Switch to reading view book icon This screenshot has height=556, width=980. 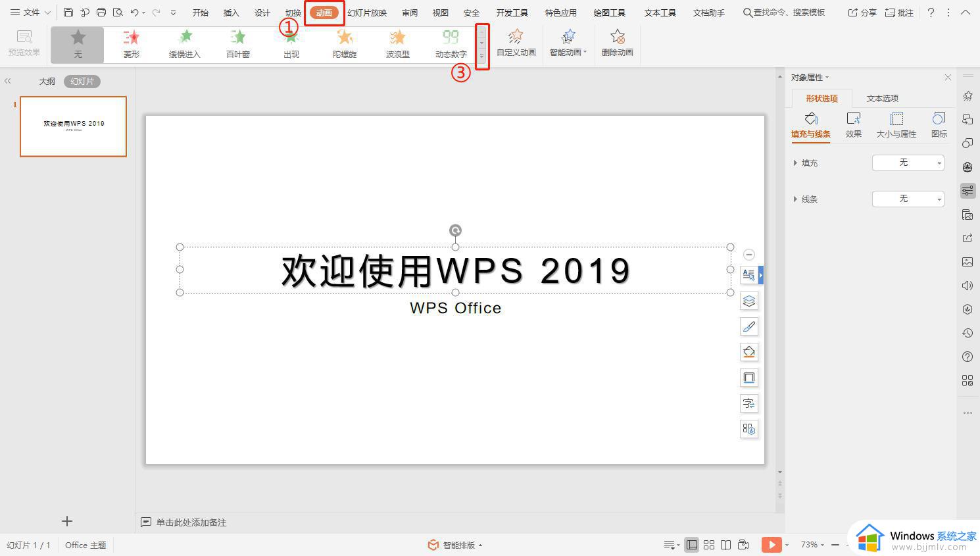pyautogui.click(x=726, y=545)
